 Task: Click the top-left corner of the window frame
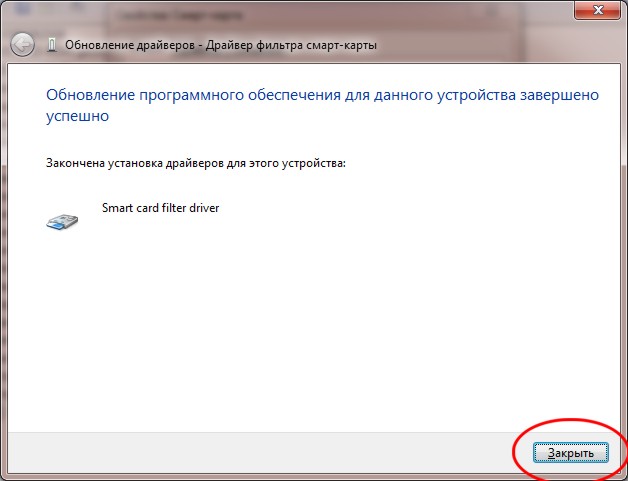(x=2, y=2)
